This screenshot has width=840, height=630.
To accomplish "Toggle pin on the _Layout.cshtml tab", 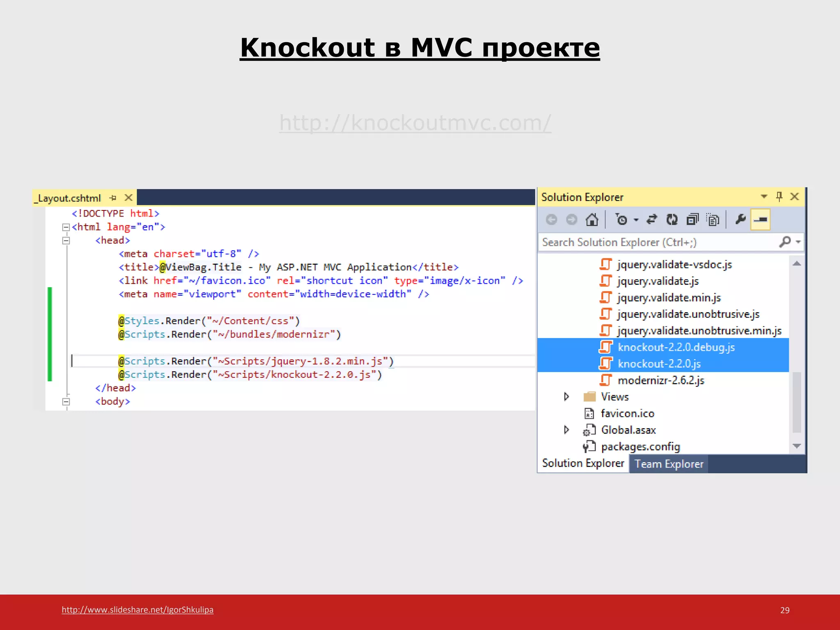I will (113, 198).
